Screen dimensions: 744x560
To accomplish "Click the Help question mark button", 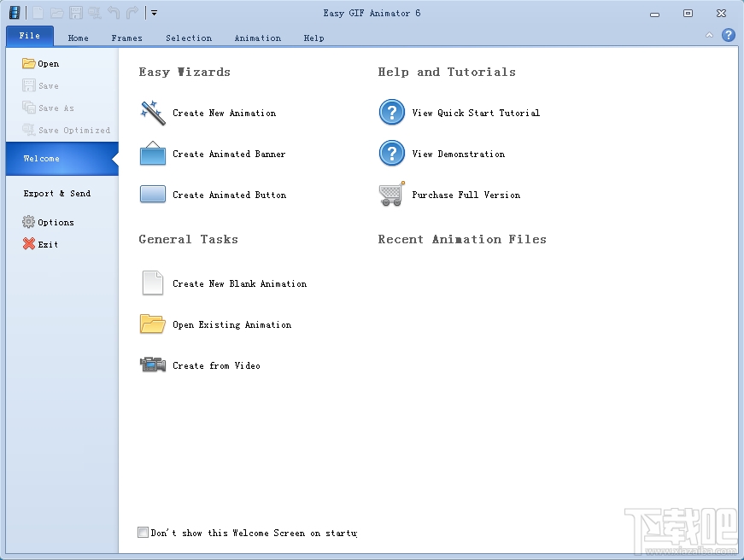I will [x=727, y=35].
